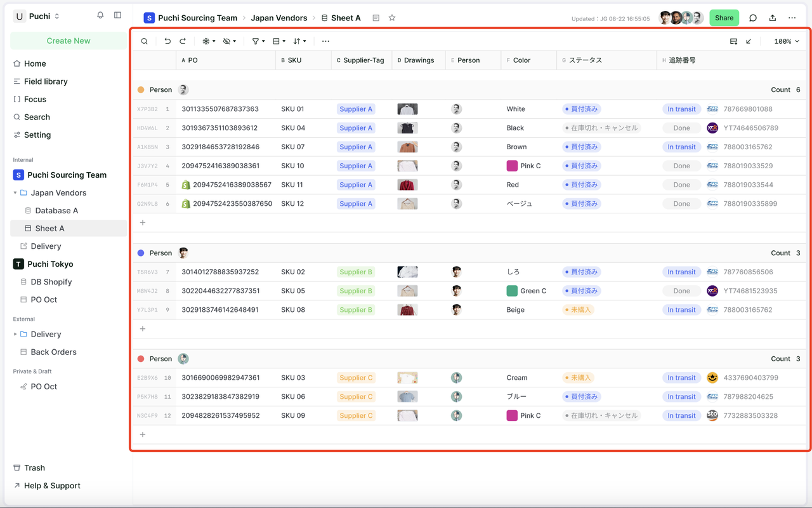Open the SKU 11 red garment thumbnail

pos(407,185)
